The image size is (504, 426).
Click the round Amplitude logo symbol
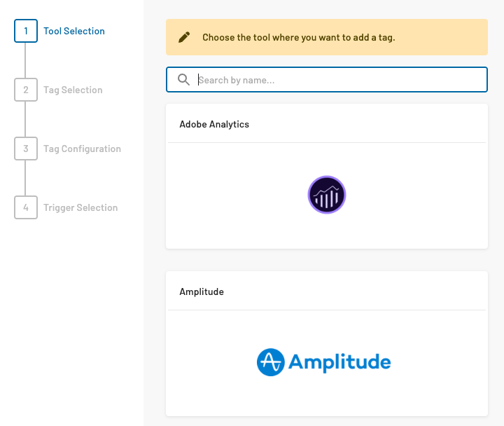point(270,362)
